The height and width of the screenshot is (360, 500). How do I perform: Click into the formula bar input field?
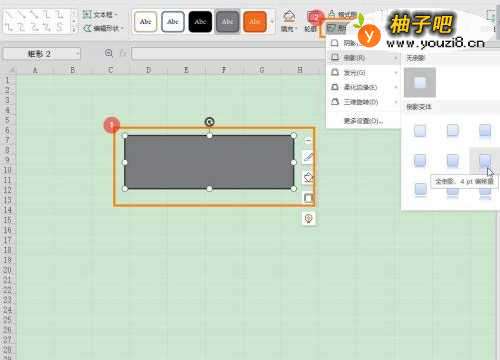click(x=229, y=53)
